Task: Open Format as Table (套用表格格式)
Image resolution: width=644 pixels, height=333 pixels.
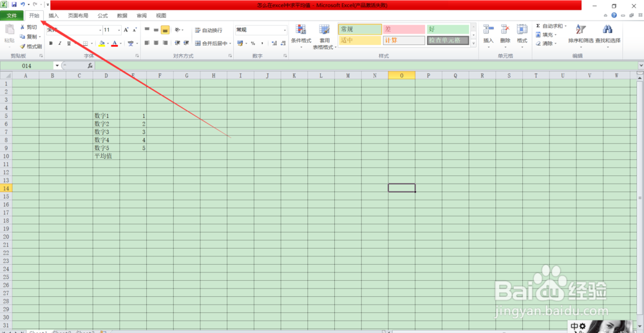Action: [325, 36]
